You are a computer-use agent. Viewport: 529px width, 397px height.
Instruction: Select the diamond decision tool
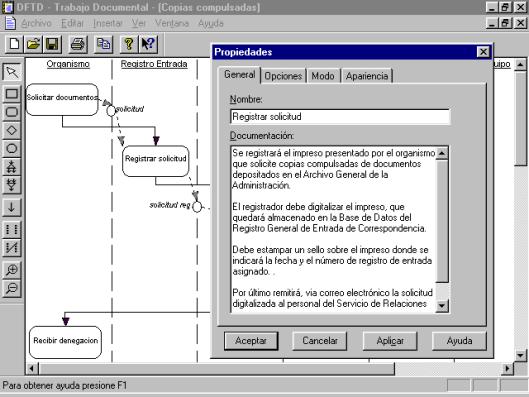12,130
